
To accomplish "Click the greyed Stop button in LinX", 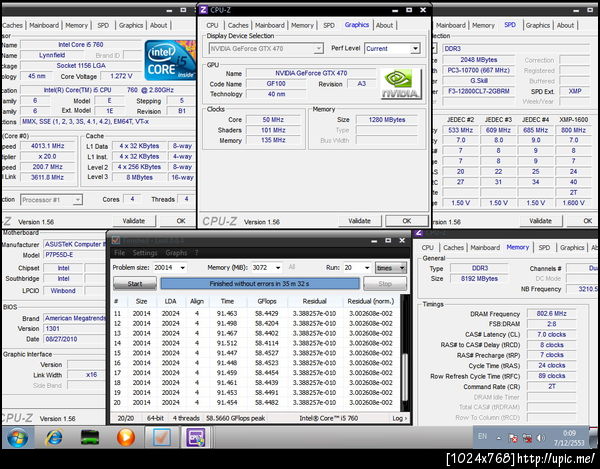I will pyautogui.click(x=385, y=283).
